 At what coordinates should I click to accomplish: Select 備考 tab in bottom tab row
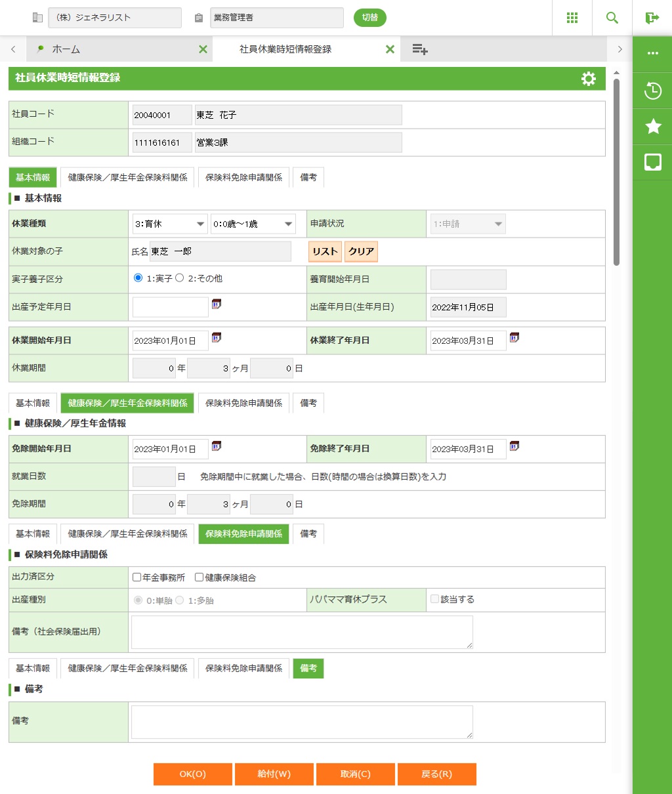click(308, 668)
